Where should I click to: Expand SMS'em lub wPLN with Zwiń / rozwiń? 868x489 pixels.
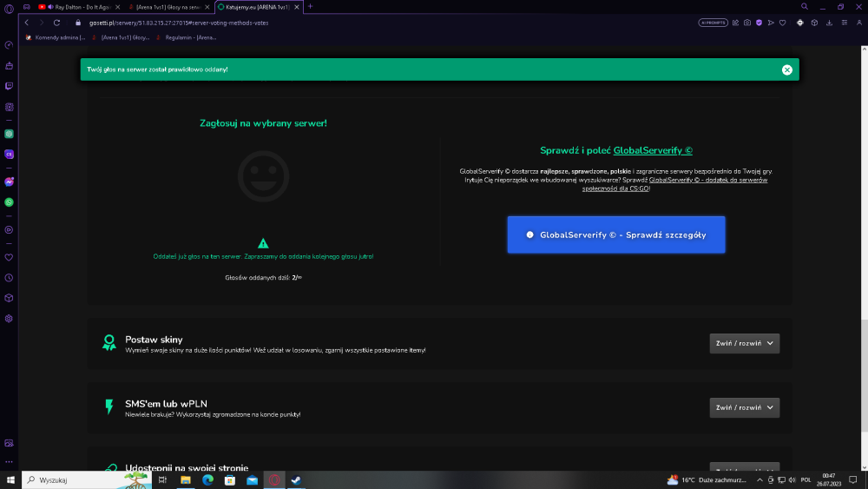tap(745, 407)
